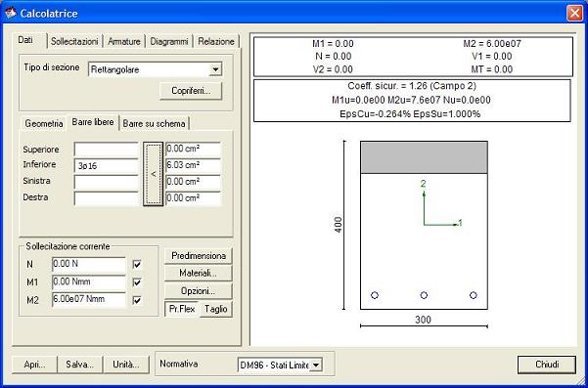Click the Chiudi button
The image size is (588, 388).
[x=547, y=365]
